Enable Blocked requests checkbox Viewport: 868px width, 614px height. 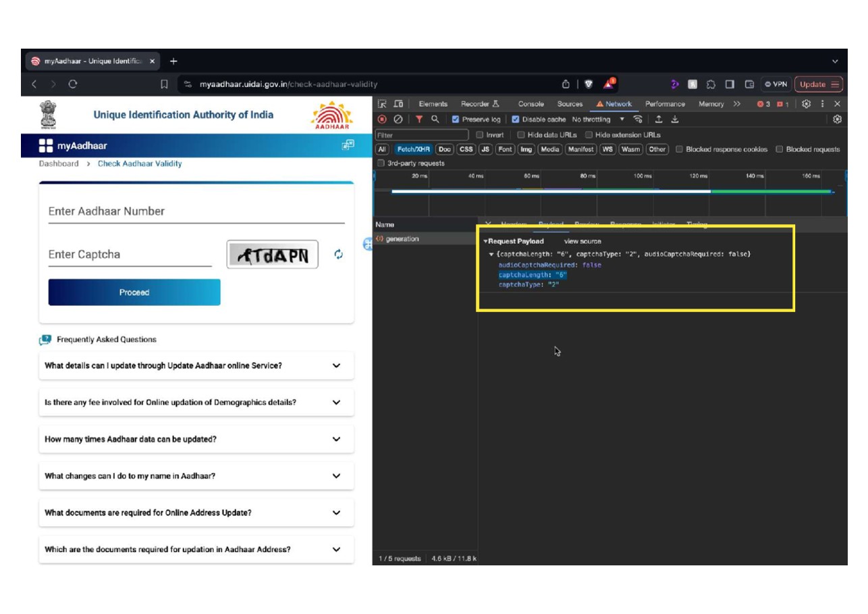(780, 149)
